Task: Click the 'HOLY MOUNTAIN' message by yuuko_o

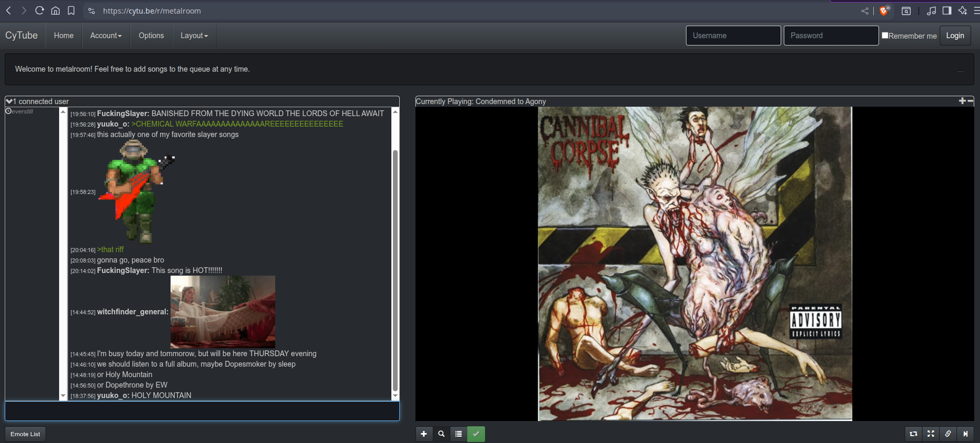Action: 161,395
